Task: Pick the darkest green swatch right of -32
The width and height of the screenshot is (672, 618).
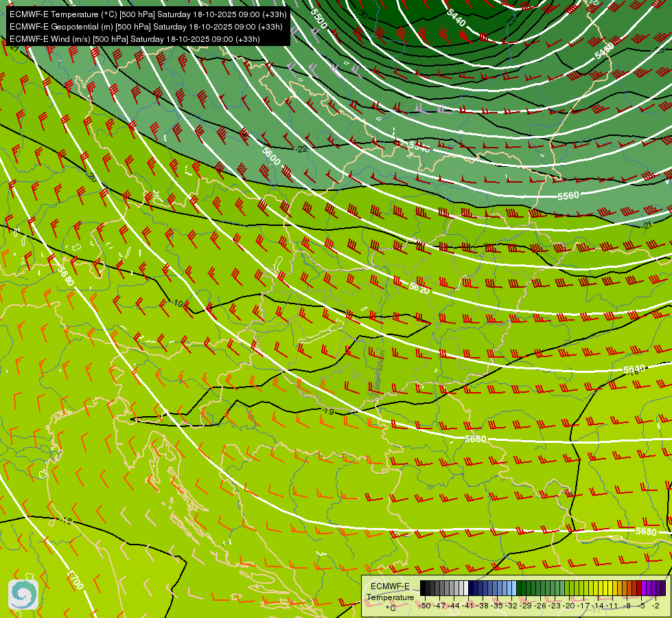Action: click(518, 588)
